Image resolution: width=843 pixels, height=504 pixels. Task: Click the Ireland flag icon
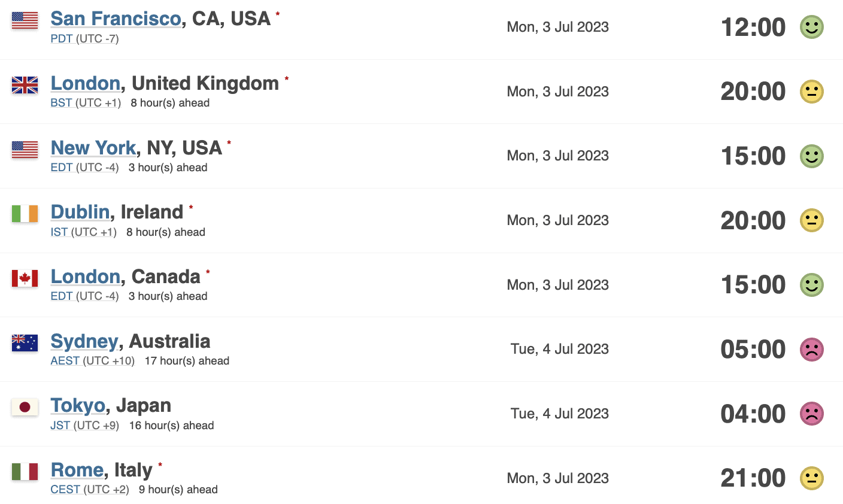coord(25,214)
